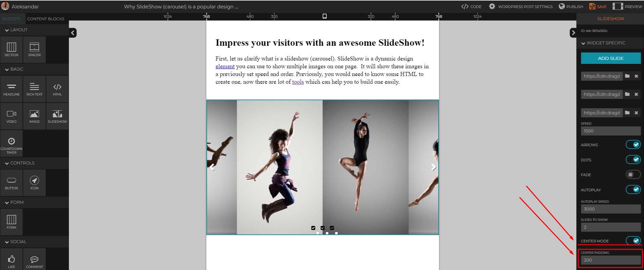Viewport: 644px width, 270px height.
Task: Browse folder for third slide URL
Action: pyautogui.click(x=627, y=113)
